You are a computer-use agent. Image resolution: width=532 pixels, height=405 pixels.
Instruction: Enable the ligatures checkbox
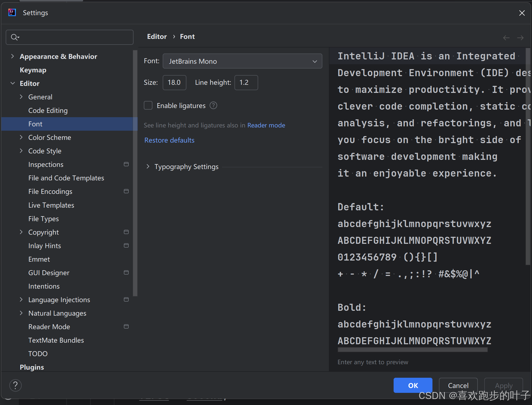click(148, 106)
